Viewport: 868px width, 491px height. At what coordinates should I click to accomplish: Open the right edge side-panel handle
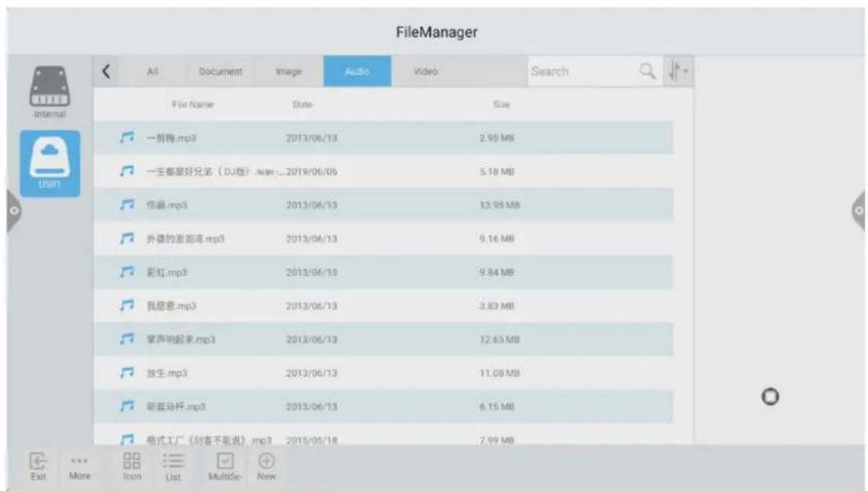pyautogui.click(x=858, y=210)
